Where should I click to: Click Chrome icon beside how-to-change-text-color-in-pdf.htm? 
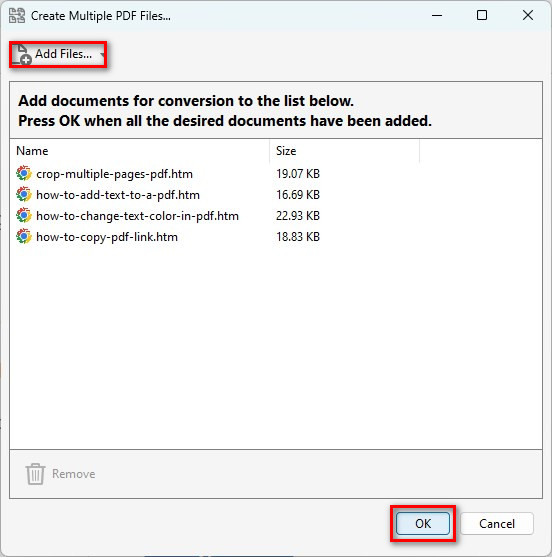(x=24, y=216)
